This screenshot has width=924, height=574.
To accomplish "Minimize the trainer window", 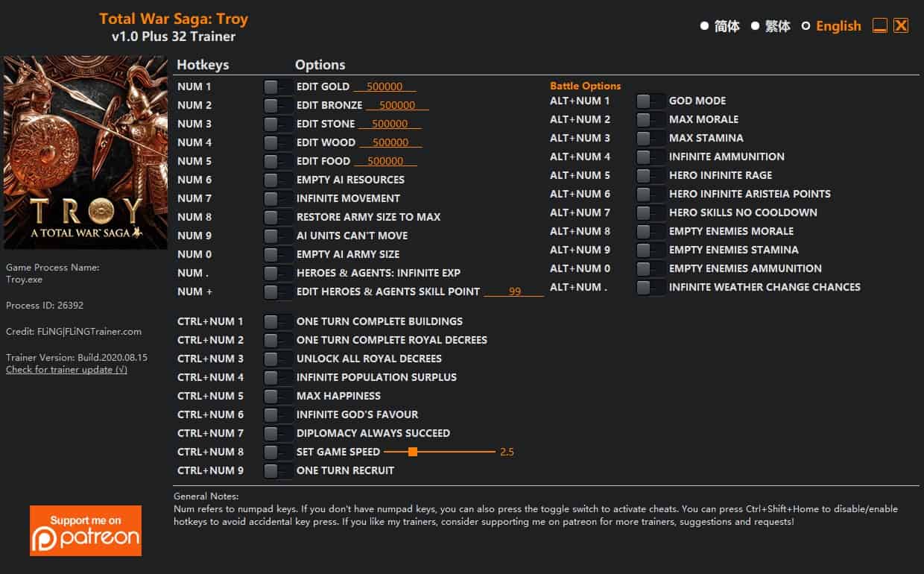I will pyautogui.click(x=880, y=25).
